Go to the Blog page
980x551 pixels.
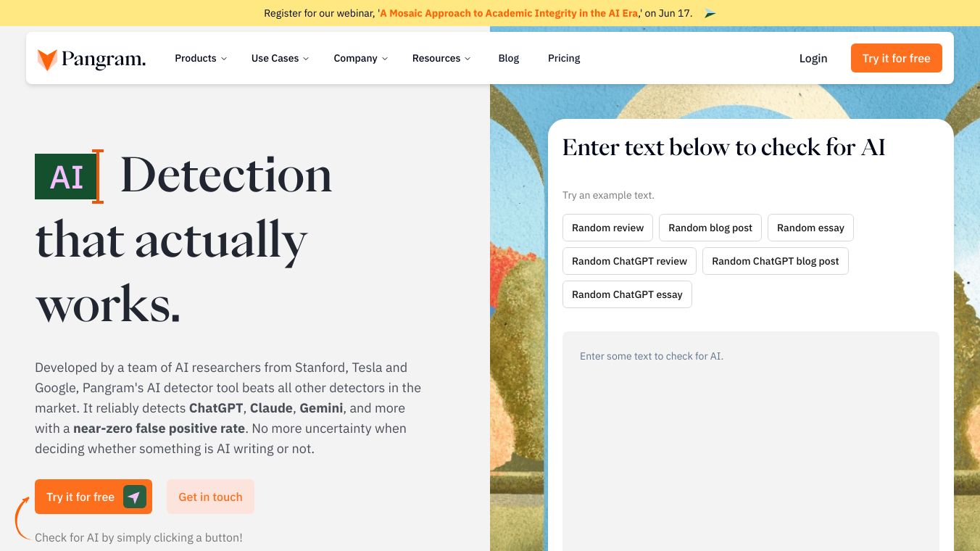[x=509, y=58]
